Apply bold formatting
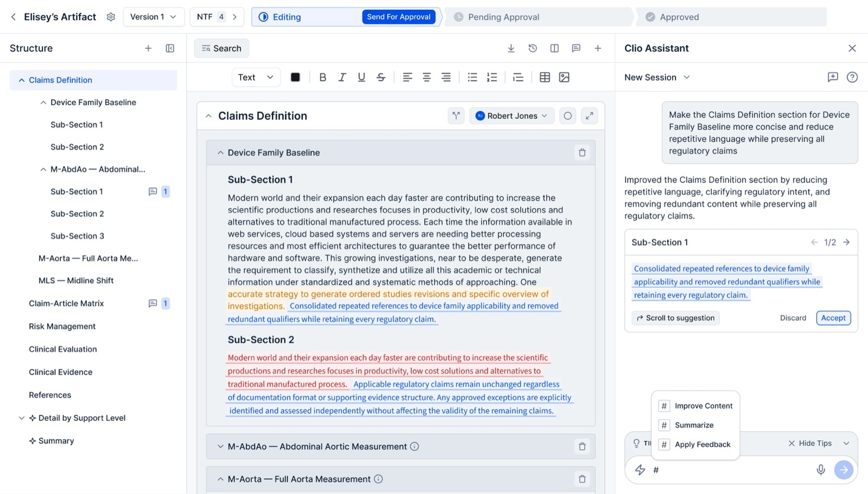The height and width of the screenshot is (494, 868). pos(323,77)
